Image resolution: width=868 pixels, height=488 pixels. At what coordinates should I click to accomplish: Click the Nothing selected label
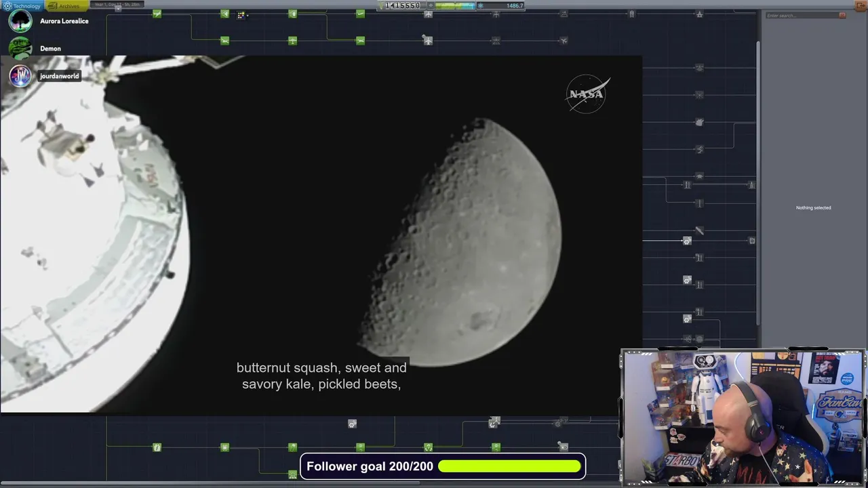click(x=813, y=207)
